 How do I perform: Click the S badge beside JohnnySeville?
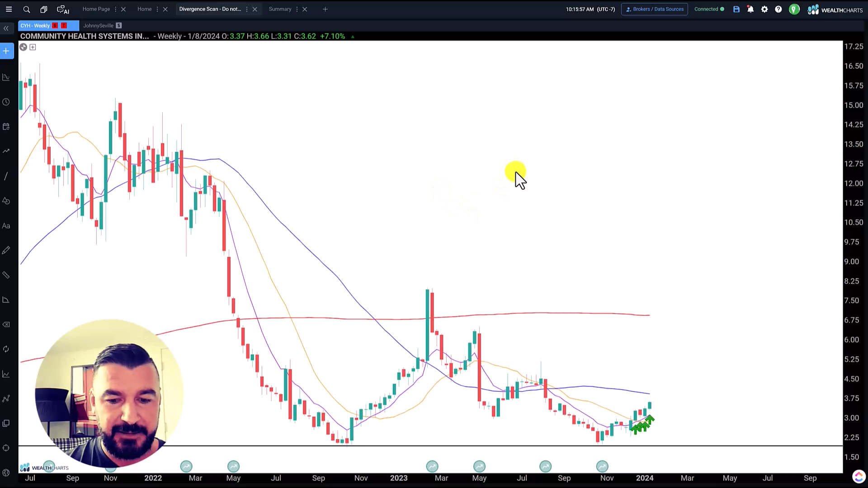(x=119, y=26)
